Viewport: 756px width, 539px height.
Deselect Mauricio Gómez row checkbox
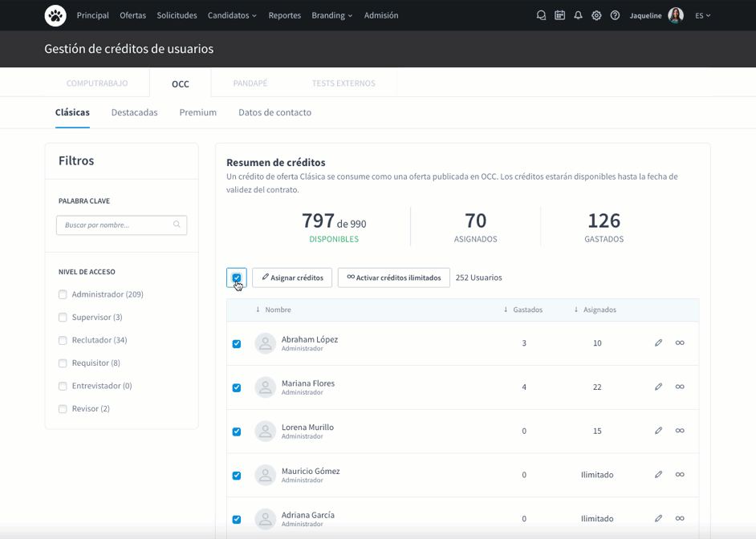click(x=237, y=476)
